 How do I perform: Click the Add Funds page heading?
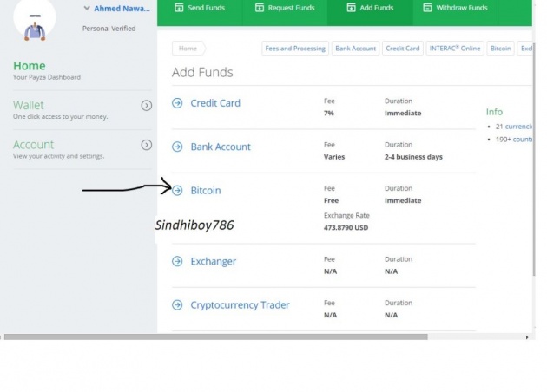(x=202, y=73)
